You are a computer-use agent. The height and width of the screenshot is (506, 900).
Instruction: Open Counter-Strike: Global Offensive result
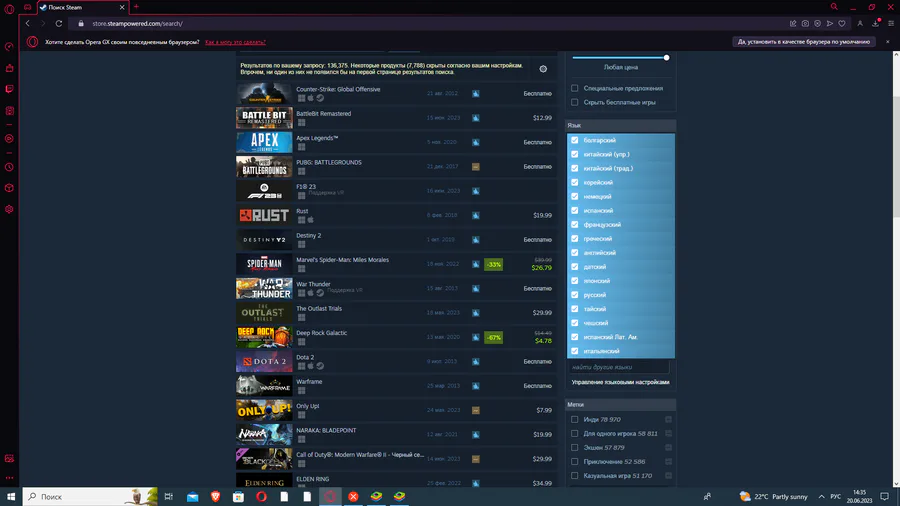[396, 94]
